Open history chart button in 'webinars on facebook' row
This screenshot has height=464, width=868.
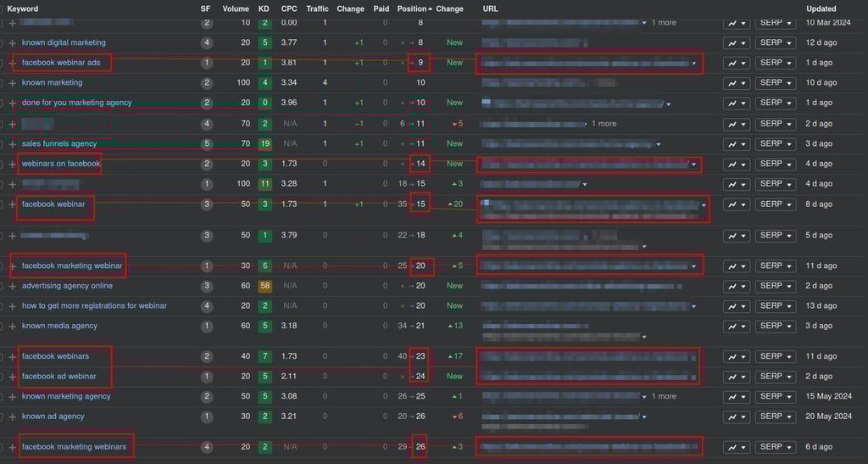[737, 164]
